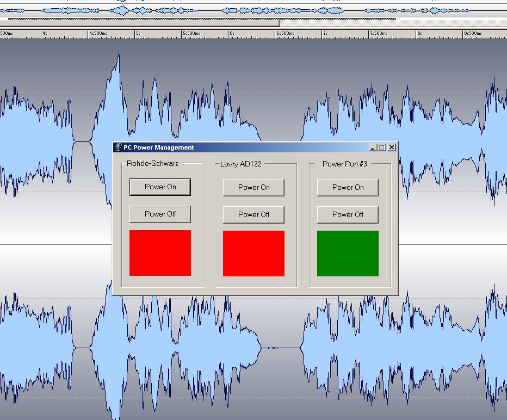This screenshot has width=507, height=420.
Task: Click the waveform overview strip at the top
Action: coord(253,11)
